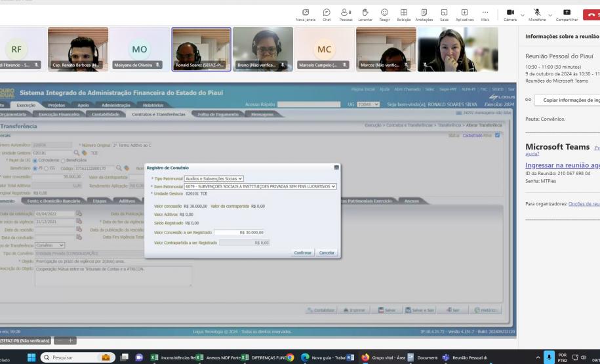600x364 pixels.
Task: Switch to the Relatórios menu tab
Action: tap(153, 104)
